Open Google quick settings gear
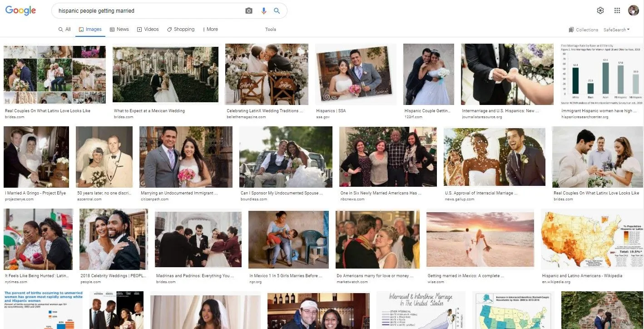The width and height of the screenshot is (644, 329). 600,10
